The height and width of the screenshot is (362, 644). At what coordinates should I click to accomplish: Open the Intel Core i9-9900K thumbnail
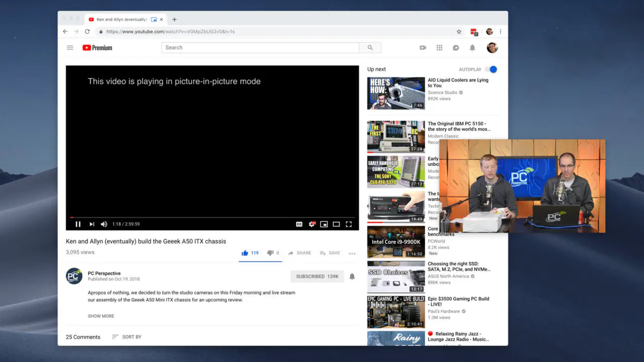click(396, 242)
